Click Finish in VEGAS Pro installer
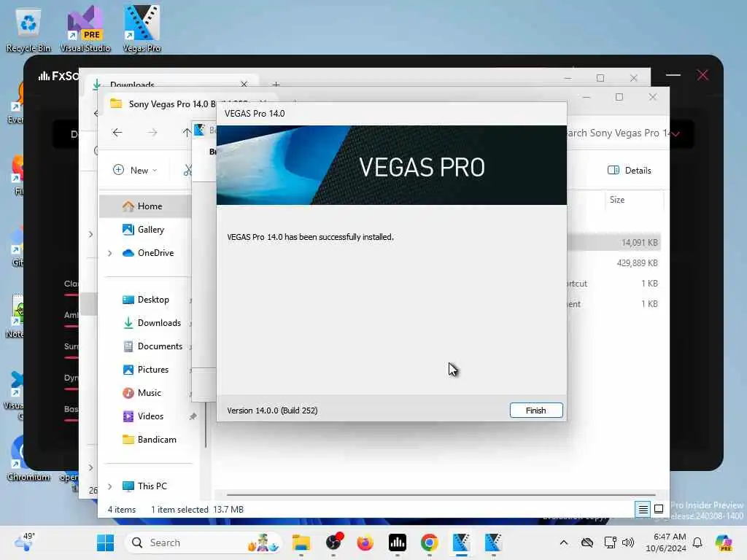 tap(536, 411)
